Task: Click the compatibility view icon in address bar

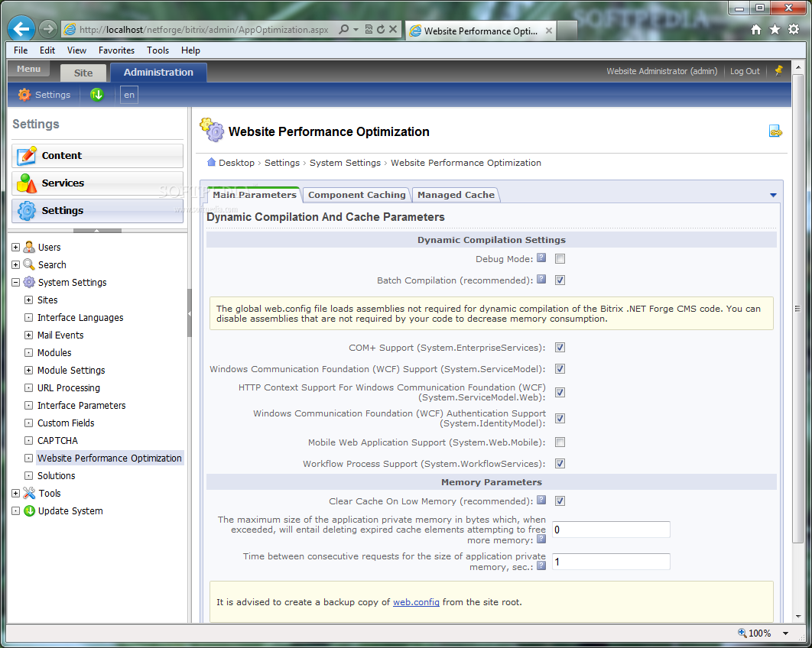Action: (369, 30)
